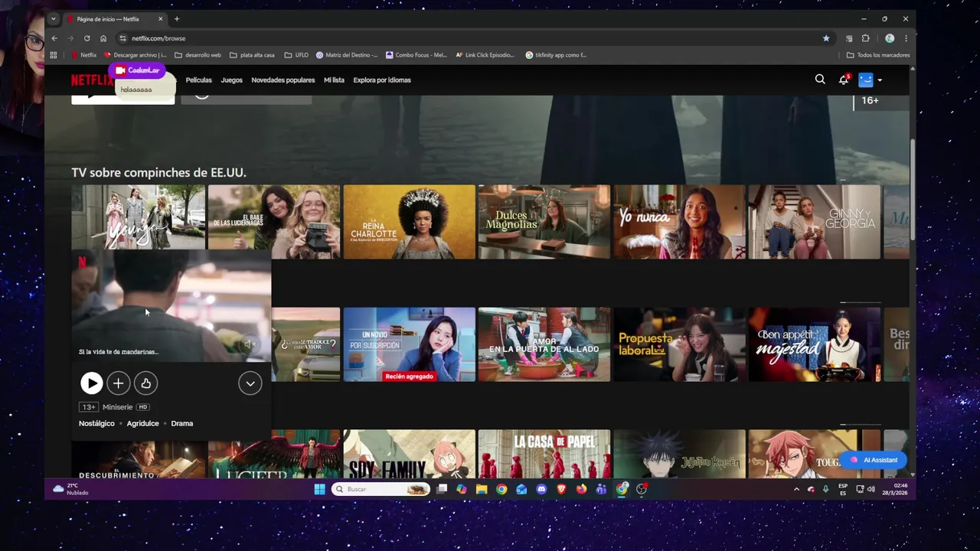Select the Younger show thumbnail
The image size is (980, 551).
(138, 217)
